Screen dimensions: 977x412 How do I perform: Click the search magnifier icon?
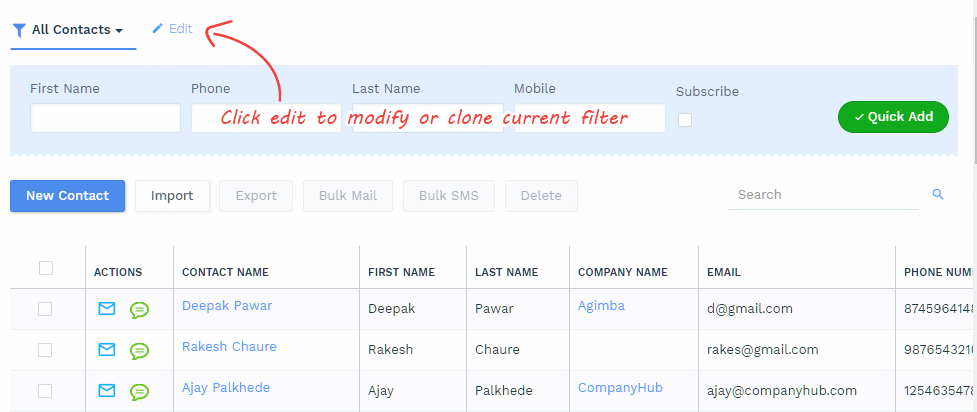point(938,194)
